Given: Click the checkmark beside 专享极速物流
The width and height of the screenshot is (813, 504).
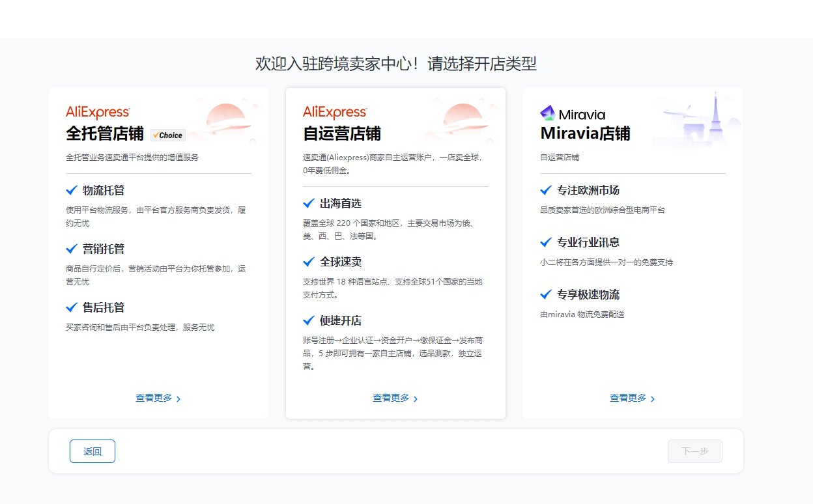Looking at the screenshot, I should [546, 294].
